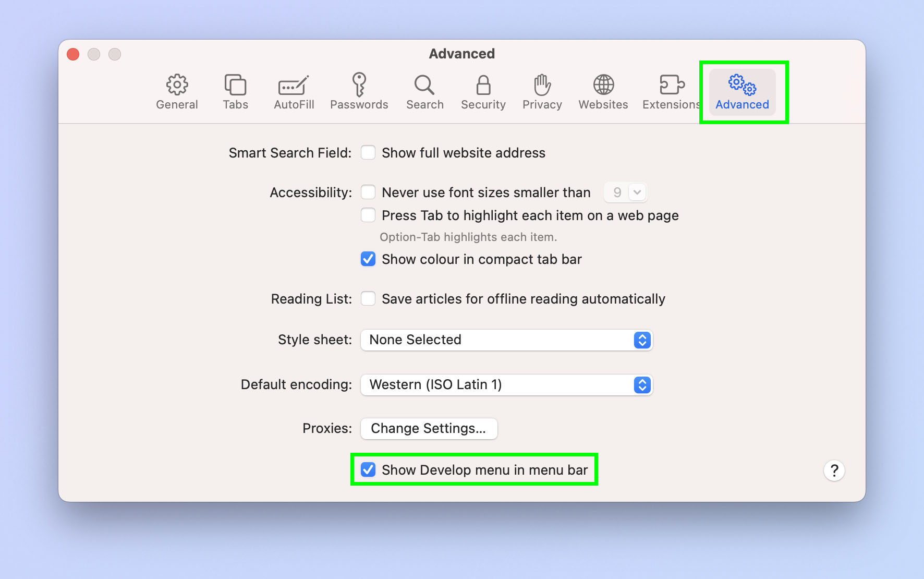Open the Privacy hand icon

[x=542, y=91]
